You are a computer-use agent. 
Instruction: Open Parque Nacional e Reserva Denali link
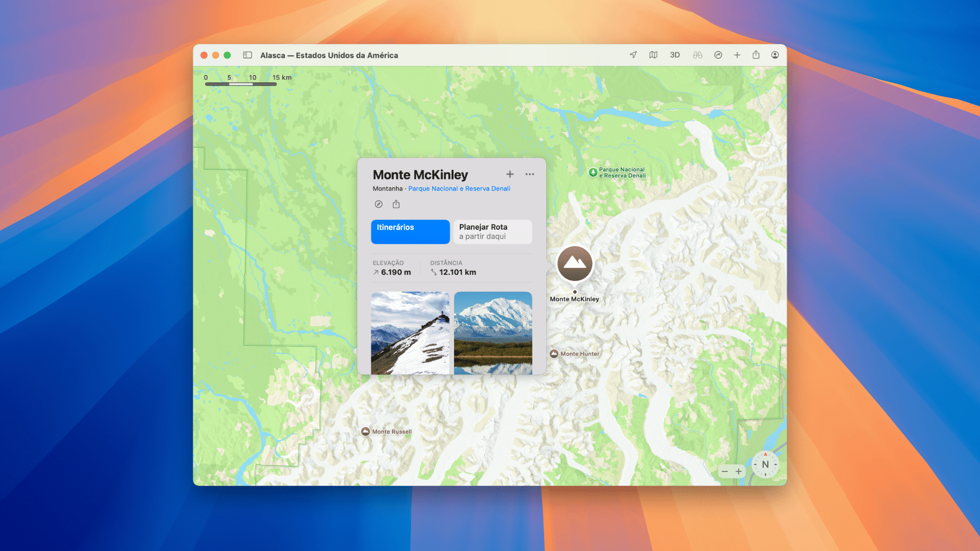[459, 189]
